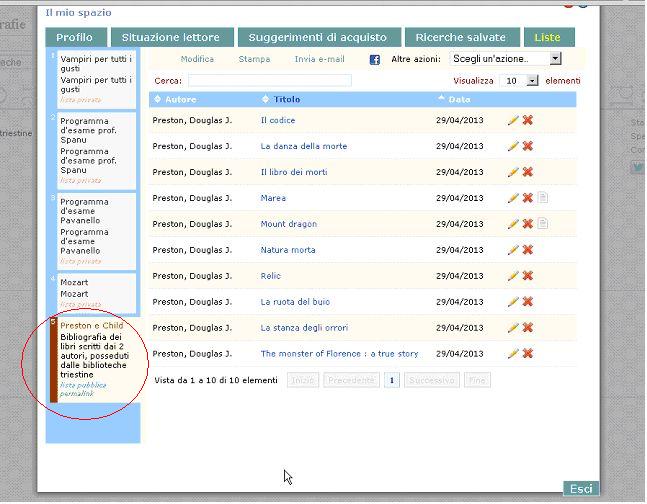This screenshot has width=647, height=504.
Task: Remove The monster of Florence with red X
Action: coord(527,354)
